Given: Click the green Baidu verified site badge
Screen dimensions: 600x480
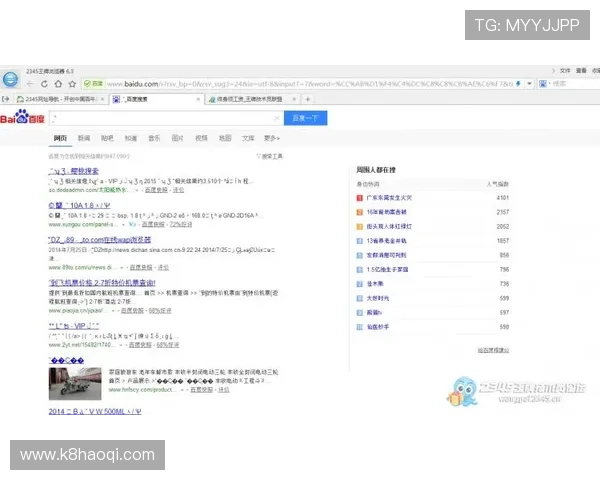Looking at the screenshot, I should (94, 83).
